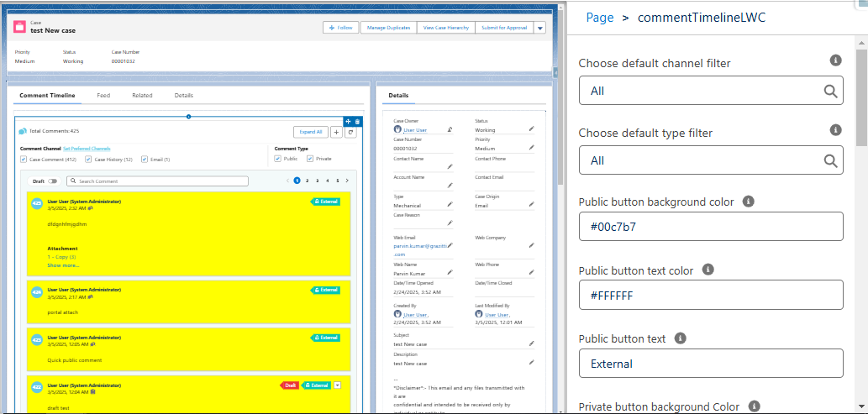Click the Public button background color field
This screenshot has width=868, height=414.
[711, 226]
